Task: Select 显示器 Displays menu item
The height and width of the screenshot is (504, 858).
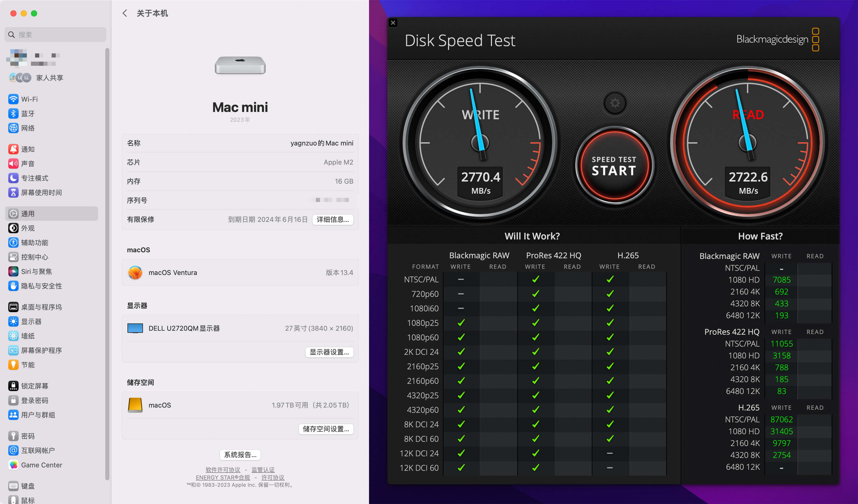Action: tap(31, 322)
